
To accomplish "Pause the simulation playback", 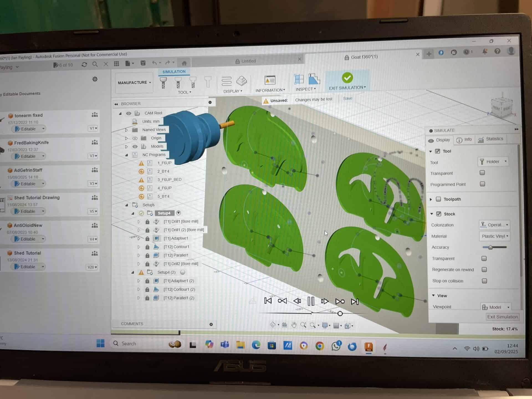I will 311,301.
